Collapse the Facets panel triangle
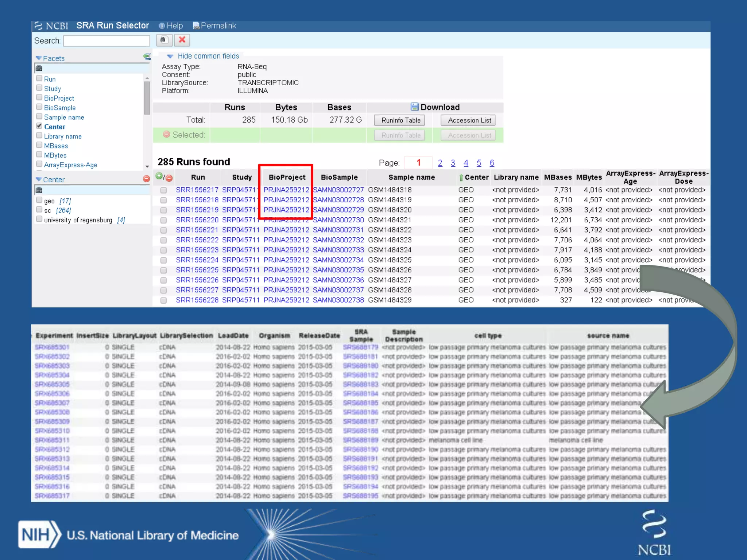Viewport: 747px width, 560px height. click(39, 58)
